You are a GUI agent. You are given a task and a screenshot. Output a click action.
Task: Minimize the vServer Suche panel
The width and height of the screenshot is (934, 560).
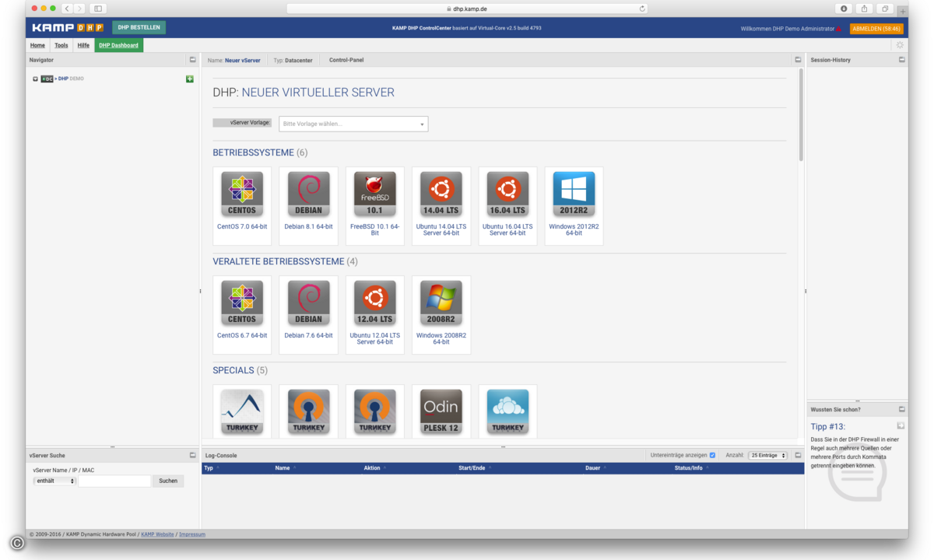coord(192,455)
